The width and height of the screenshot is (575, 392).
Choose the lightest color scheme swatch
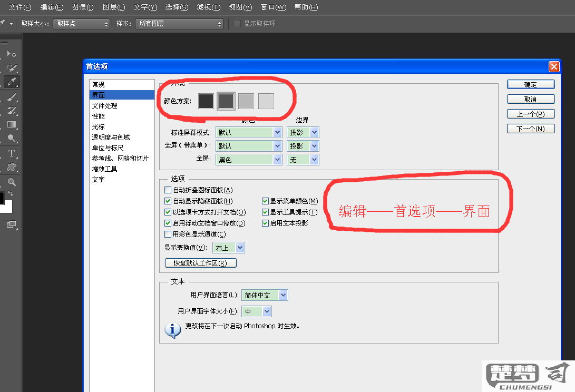266,101
